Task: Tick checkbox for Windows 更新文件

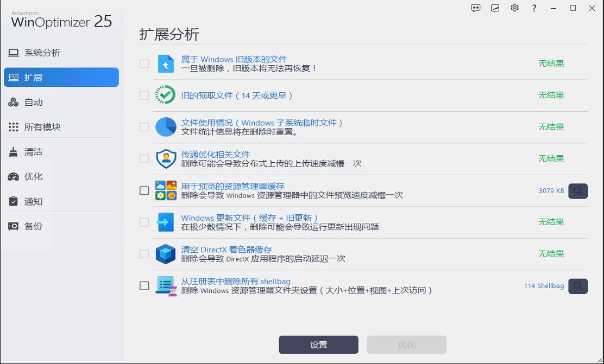Action: click(x=144, y=222)
